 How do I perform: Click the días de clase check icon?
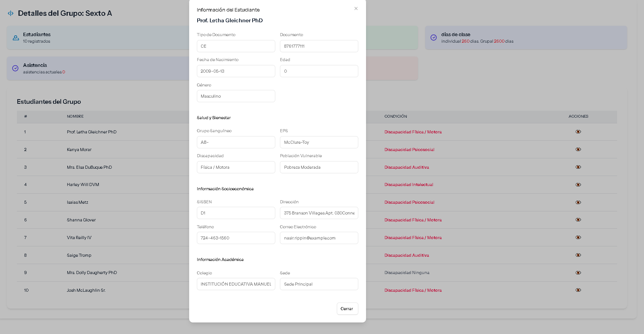433,38
